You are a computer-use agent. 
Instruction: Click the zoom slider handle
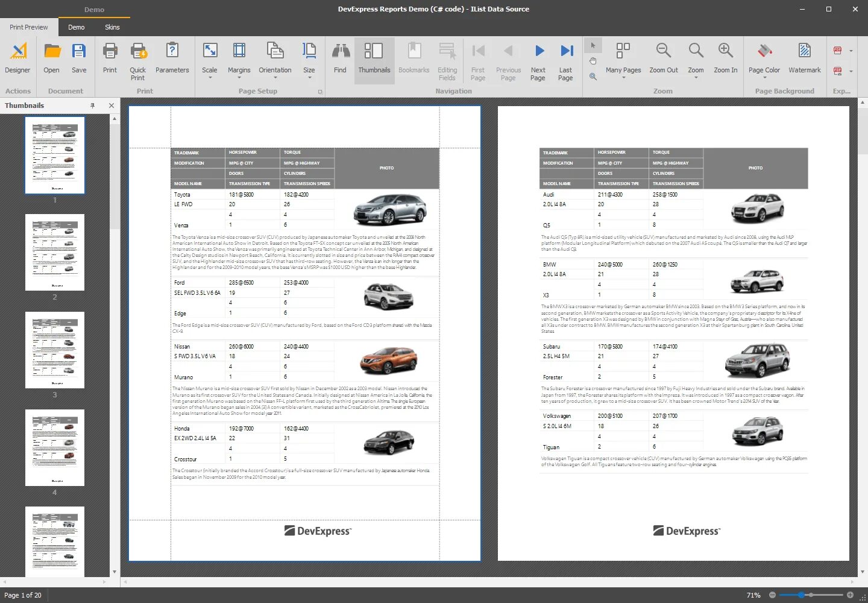pyautogui.click(x=801, y=595)
